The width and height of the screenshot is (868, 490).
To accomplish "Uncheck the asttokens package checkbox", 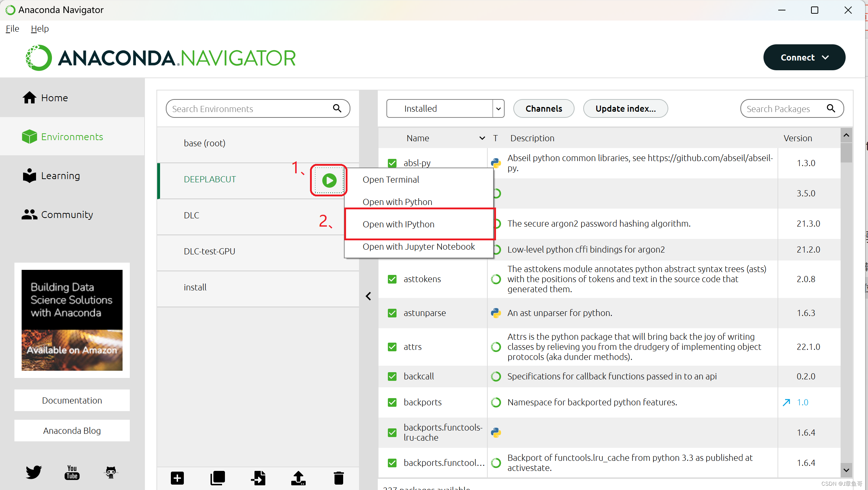I will (x=392, y=279).
